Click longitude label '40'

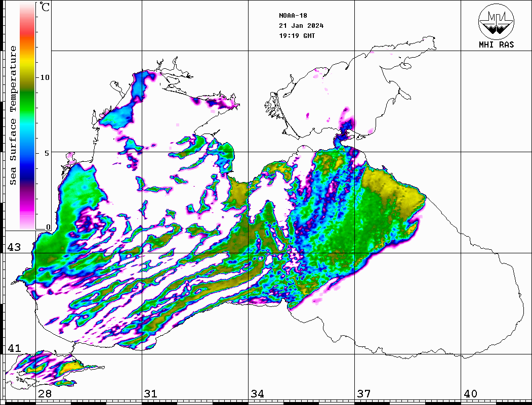click(x=470, y=394)
